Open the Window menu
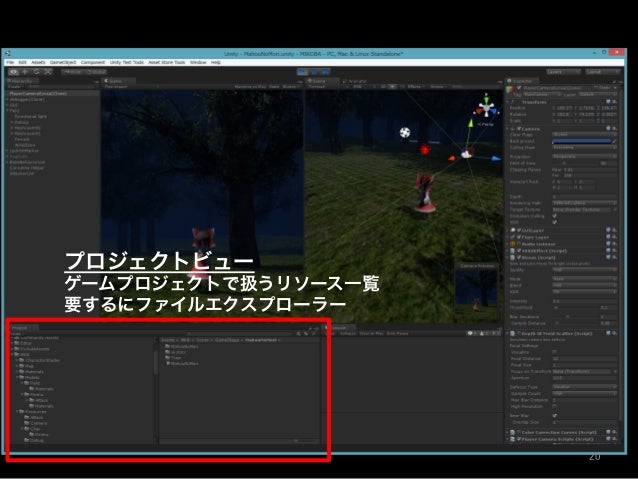Image resolution: width=638 pixels, height=479 pixels. [x=198, y=62]
